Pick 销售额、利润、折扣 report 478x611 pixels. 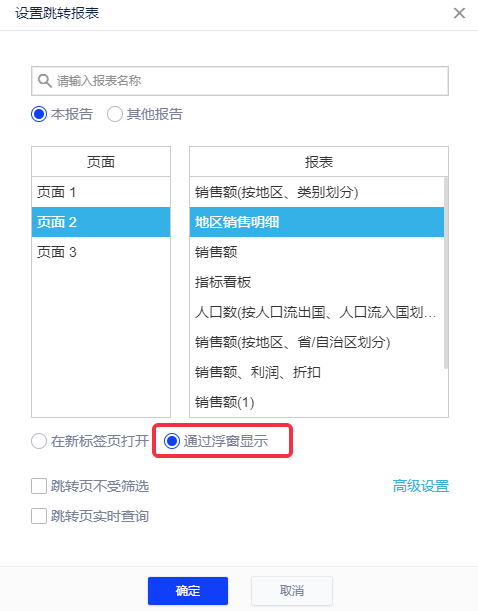[x=317, y=372]
